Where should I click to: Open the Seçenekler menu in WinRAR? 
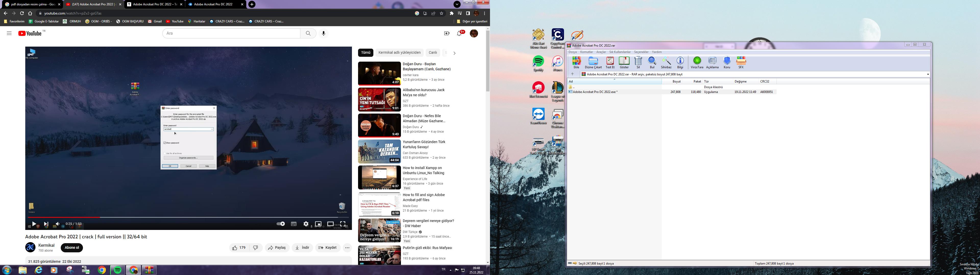pyautogui.click(x=641, y=52)
